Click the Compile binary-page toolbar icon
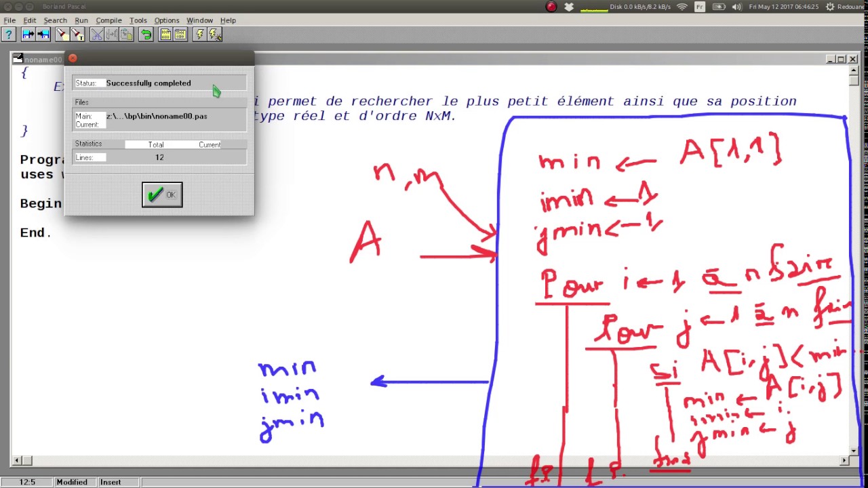This screenshot has height=488, width=868. [x=165, y=34]
